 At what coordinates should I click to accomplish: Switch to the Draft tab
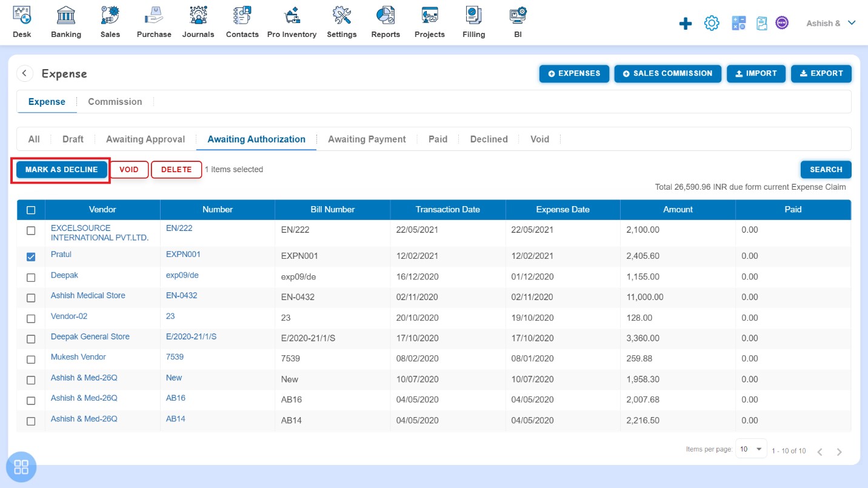point(73,139)
